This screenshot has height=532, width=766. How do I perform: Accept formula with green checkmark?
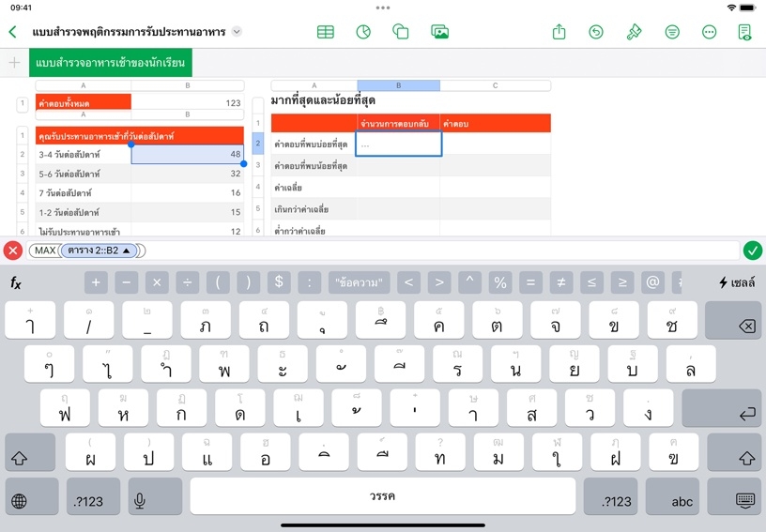tap(752, 251)
